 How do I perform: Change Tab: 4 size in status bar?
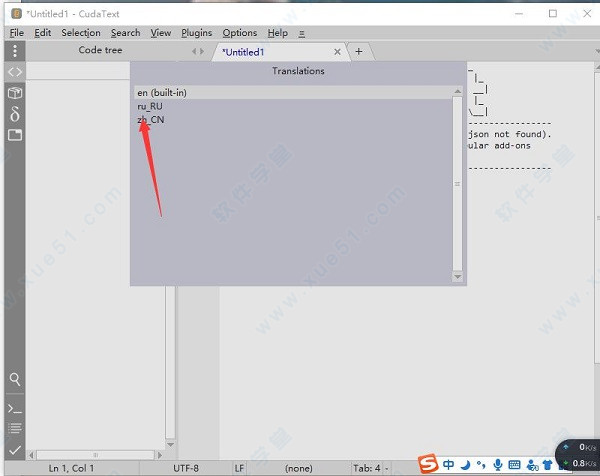pos(367,468)
